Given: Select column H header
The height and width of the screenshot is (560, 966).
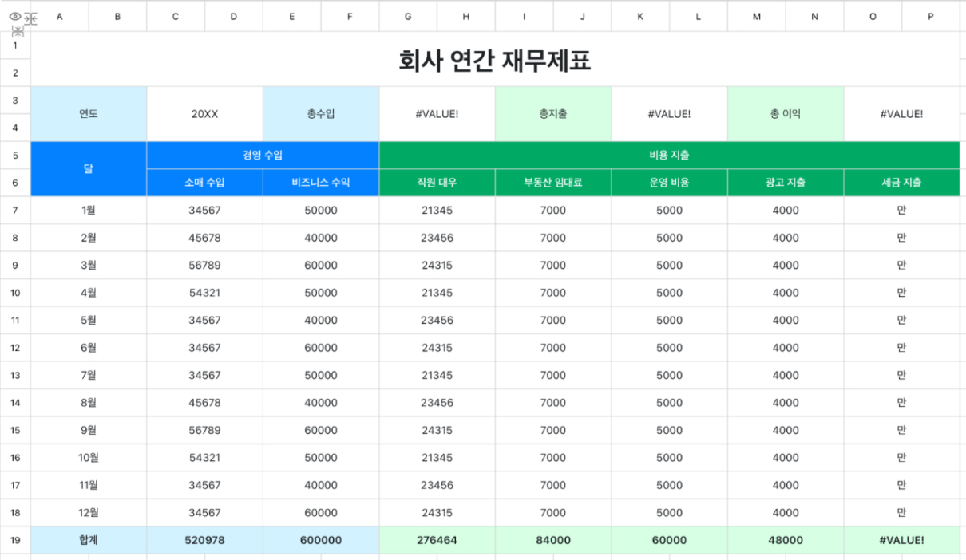Looking at the screenshot, I should pos(466,16).
